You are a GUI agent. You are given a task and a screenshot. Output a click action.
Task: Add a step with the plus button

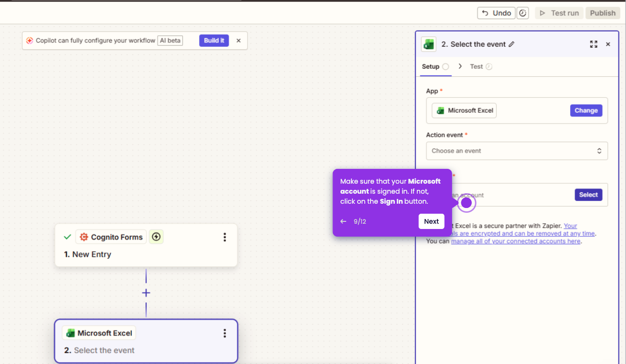click(146, 293)
